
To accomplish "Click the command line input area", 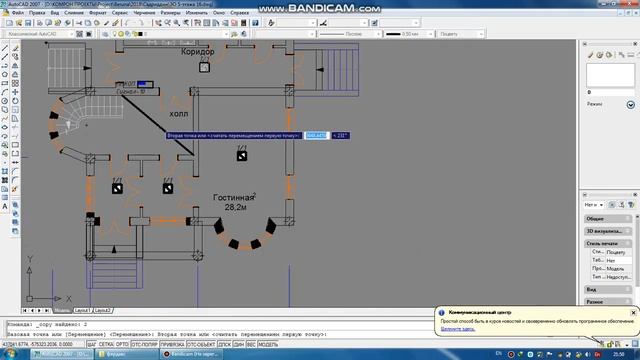I will point(220,334).
